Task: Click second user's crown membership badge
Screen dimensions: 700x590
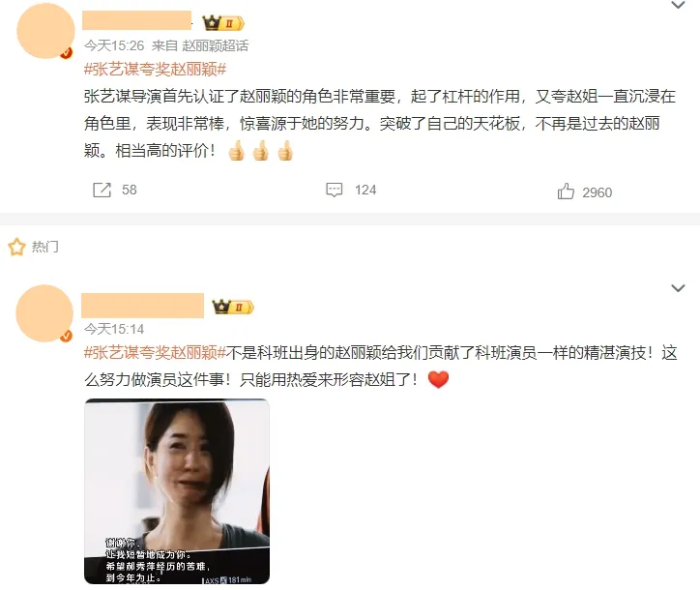Action: [233, 307]
